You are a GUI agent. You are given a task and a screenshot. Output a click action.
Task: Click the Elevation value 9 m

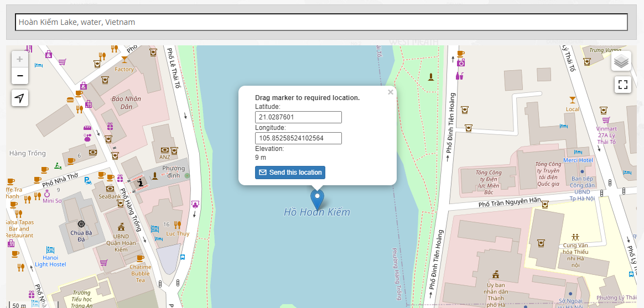point(261,158)
